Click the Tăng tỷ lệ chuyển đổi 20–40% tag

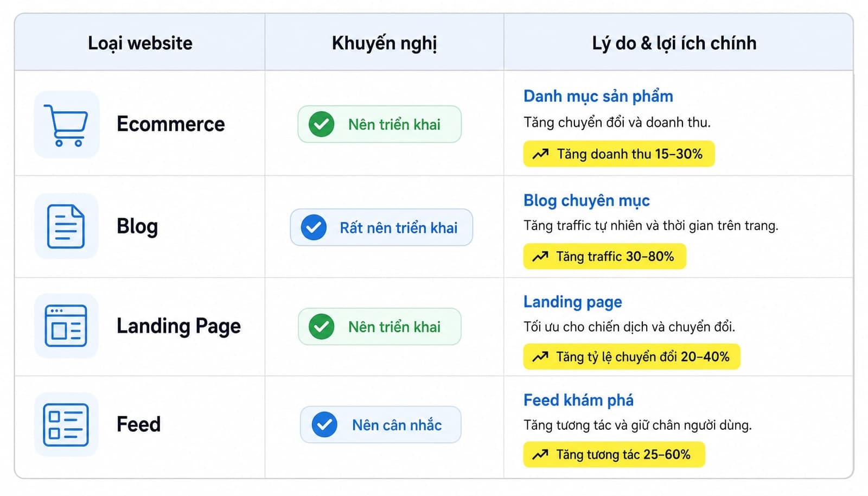point(632,357)
